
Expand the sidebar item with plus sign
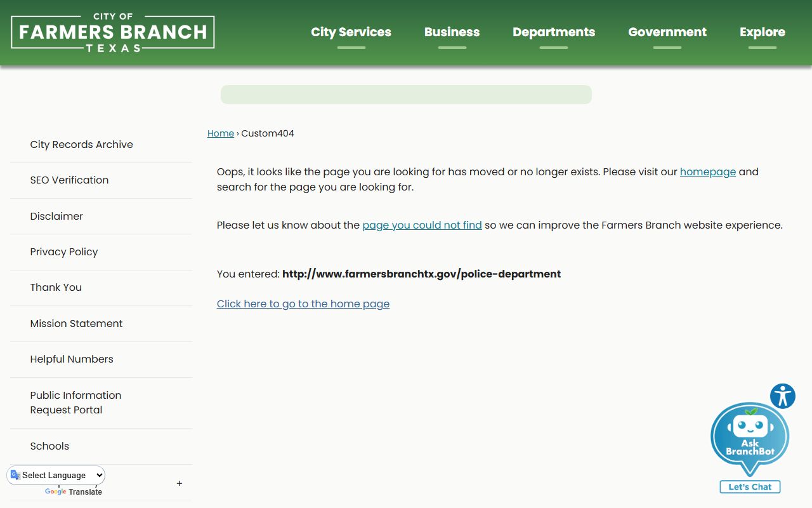pyautogui.click(x=180, y=483)
